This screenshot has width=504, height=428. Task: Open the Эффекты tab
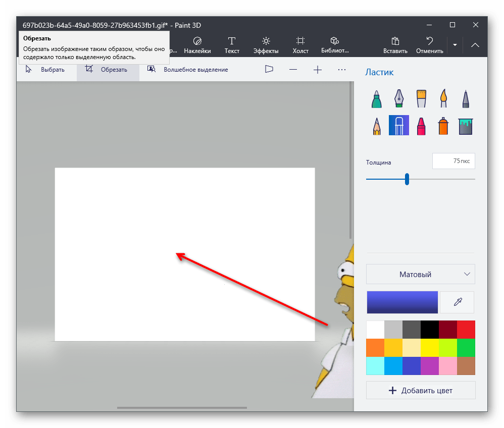point(266,45)
